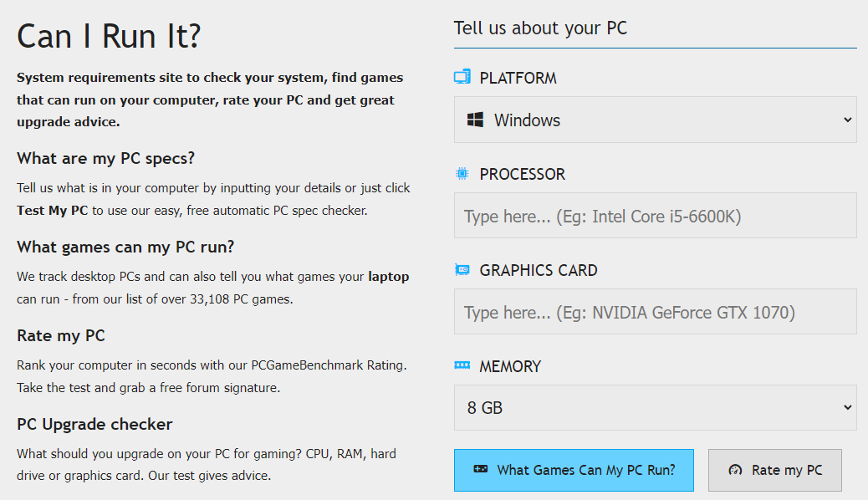Follow the Test My PC link

click(52, 211)
